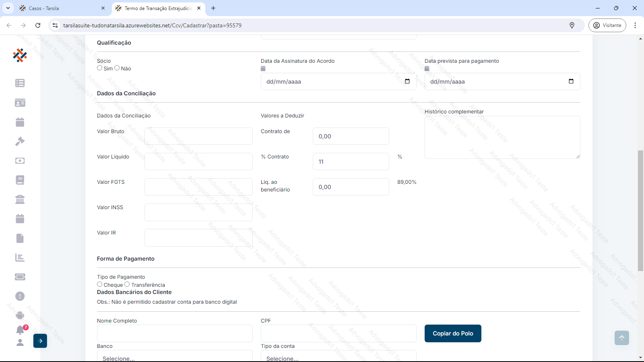Screen dimensions: 644x362
Task: Click the Android robot sidebar icon
Action: tap(20, 315)
